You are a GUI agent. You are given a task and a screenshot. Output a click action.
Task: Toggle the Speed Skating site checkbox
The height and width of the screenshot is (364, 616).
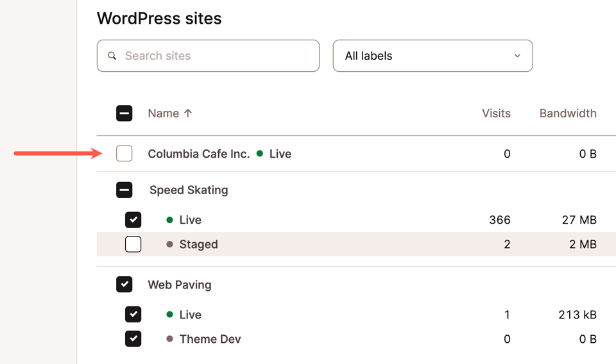[124, 190]
